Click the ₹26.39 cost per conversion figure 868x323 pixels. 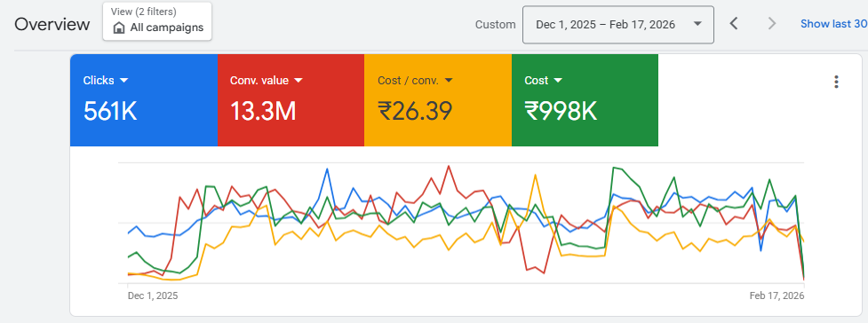coord(415,111)
